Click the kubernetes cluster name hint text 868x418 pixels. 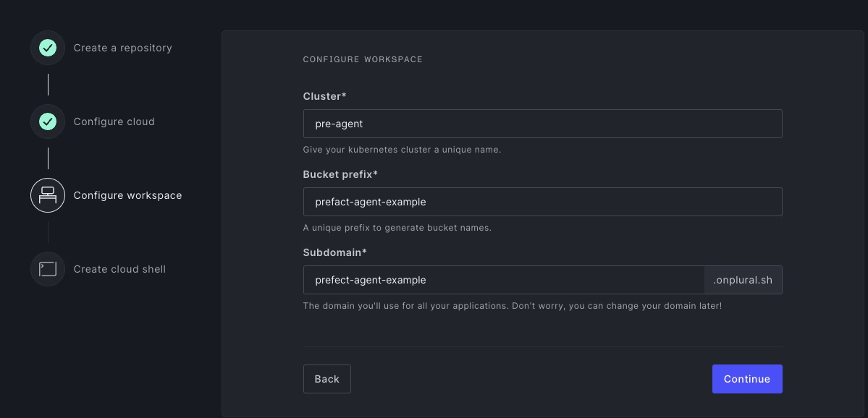coord(402,150)
